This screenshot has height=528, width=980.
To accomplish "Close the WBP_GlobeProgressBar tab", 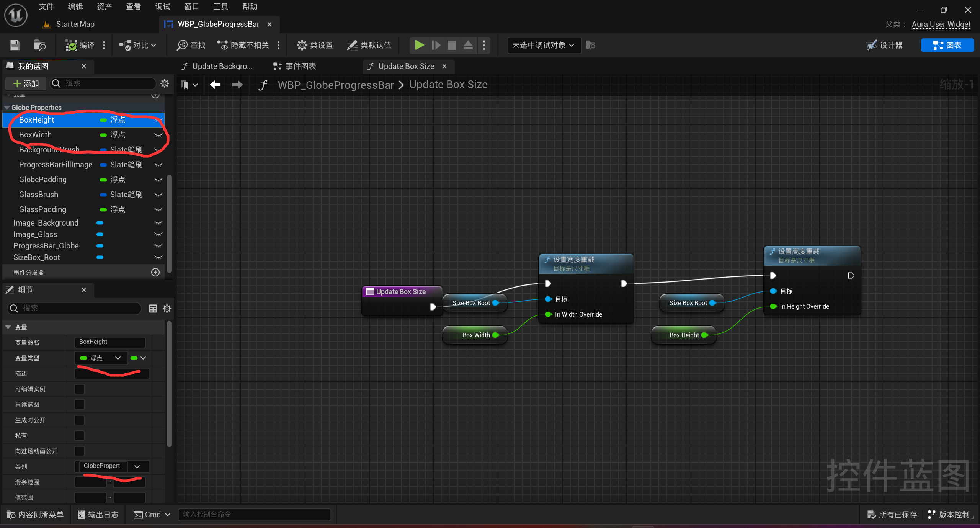I will pos(269,24).
